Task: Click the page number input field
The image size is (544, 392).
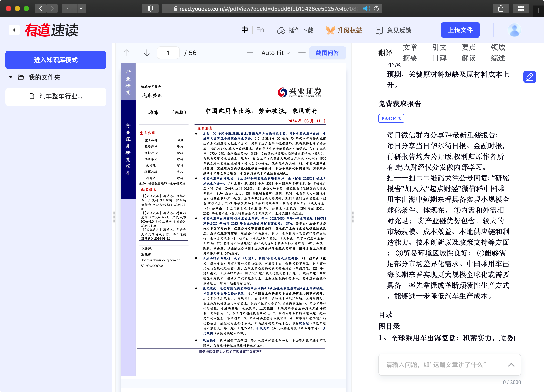Action: tap(168, 53)
